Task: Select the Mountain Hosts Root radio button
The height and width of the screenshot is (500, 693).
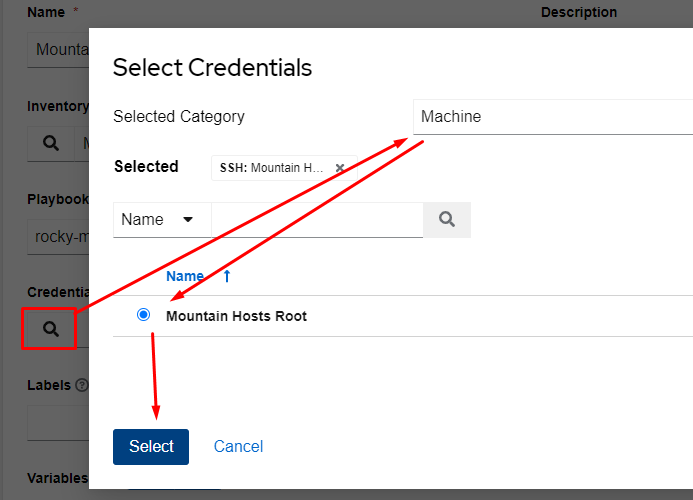Action: pos(143,315)
